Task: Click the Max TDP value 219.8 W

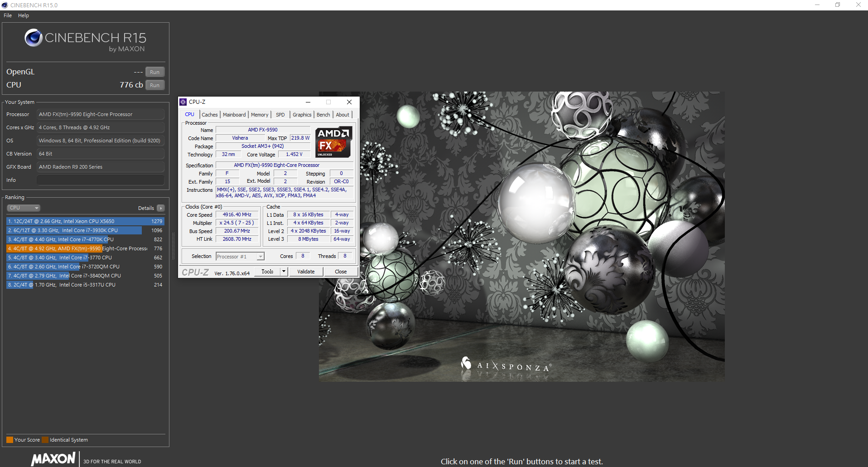Action: point(300,138)
